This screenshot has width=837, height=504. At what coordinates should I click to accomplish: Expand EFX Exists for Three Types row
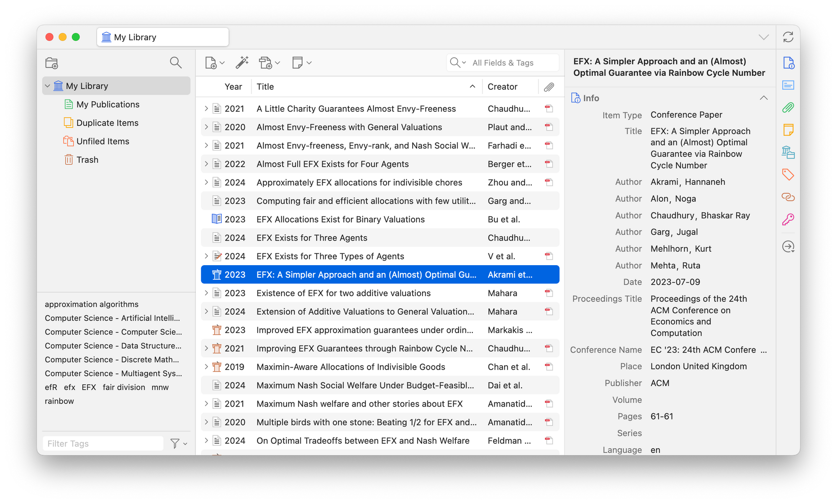click(206, 256)
